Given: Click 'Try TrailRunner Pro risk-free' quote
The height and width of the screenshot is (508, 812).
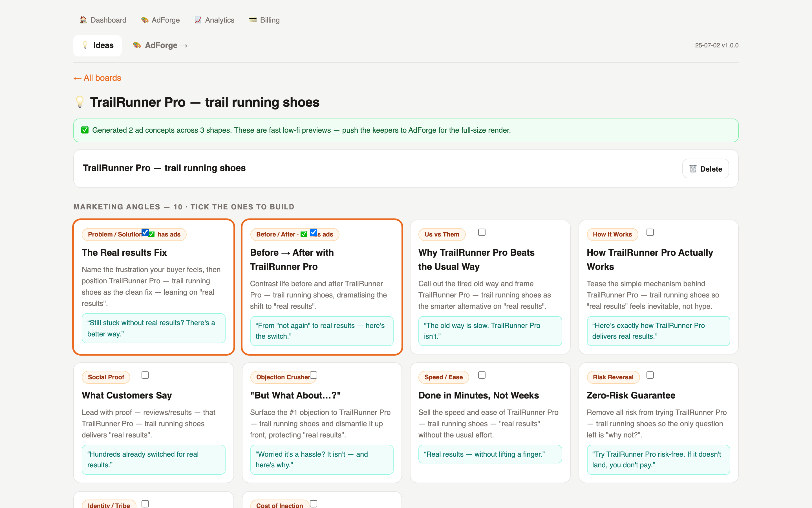Looking at the screenshot, I should click(x=658, y=460).
